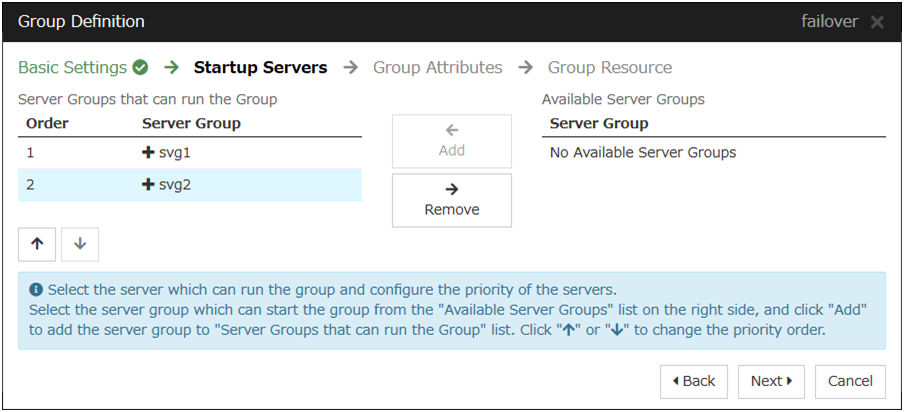Click the Server Group header under Available Server Groups

tap(599, 124)
